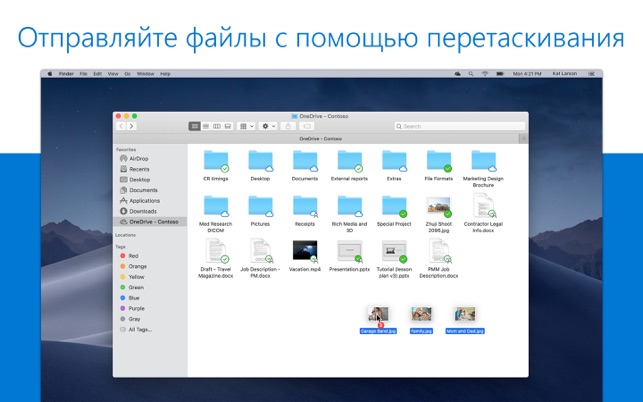Select the External reports folder

point(349,161)
